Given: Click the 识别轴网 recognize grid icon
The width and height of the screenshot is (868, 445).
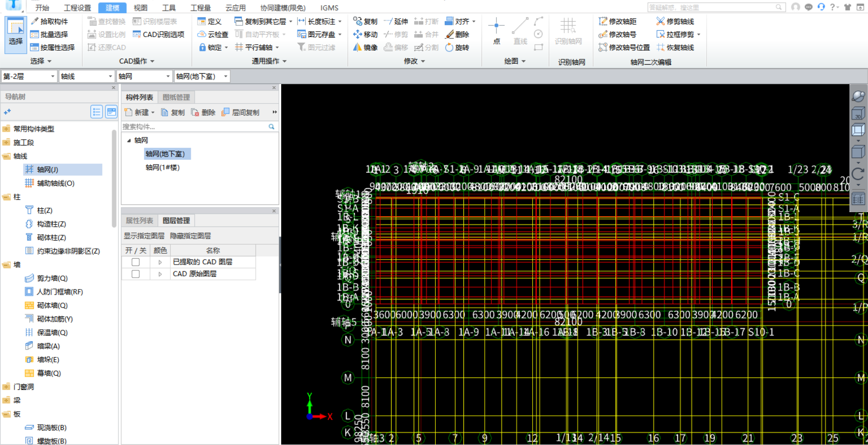Looking at the screenshot, I should coord(568,31).
